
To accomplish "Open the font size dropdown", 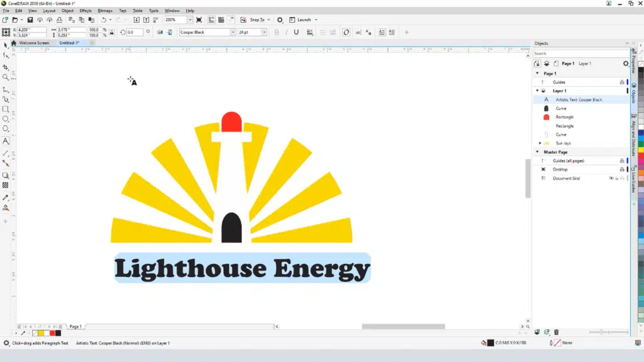I will pyautogui.click(x=264, y=32).
